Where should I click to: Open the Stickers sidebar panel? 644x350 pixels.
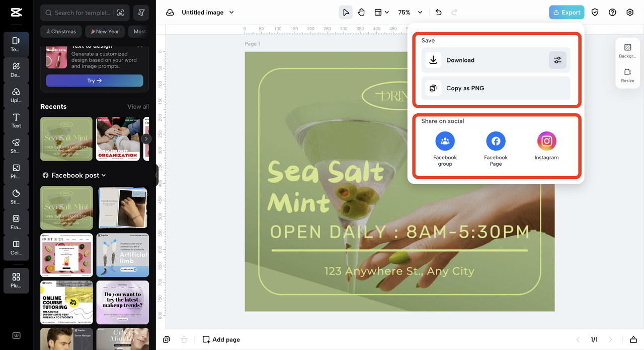pos(16,196)
